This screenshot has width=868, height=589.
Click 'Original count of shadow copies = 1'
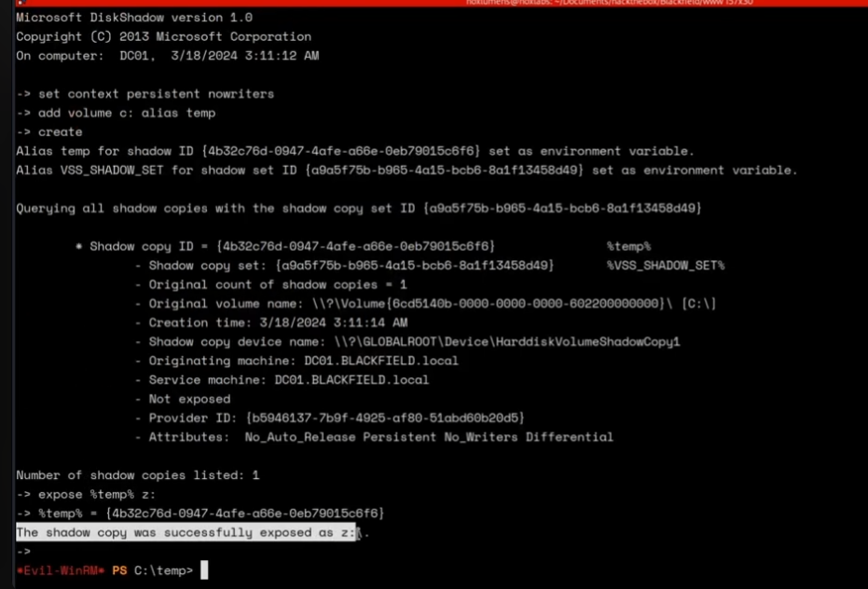click(x=270, y=284)
